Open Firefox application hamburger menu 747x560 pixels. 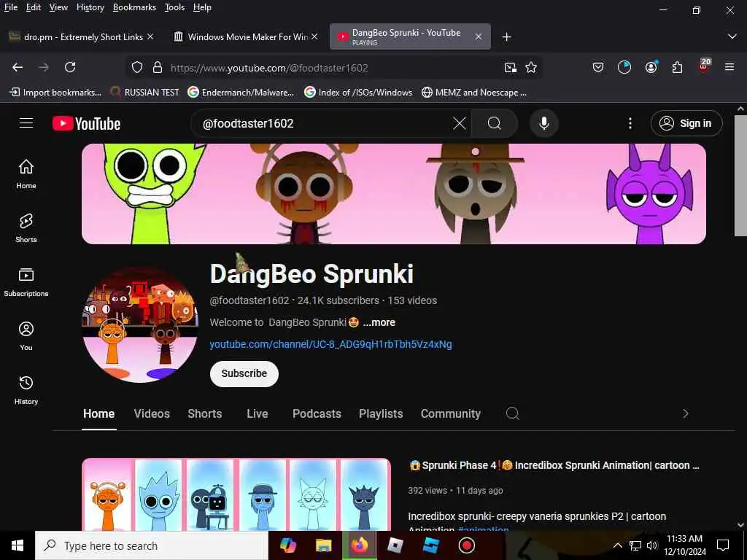pos(729,67)
